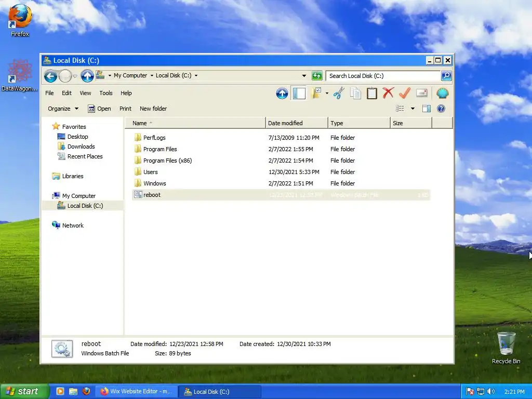Image resolution: width=532 pixels, height=399 pixels.
Task: Click the change view list icon
Action: 400,109
